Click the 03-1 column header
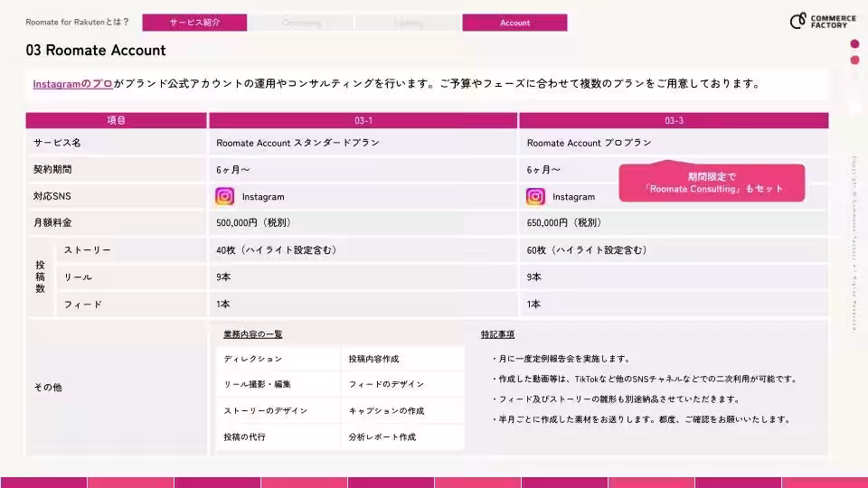The height and width of the screenshot is (488, 868). (x=363, y=120)
